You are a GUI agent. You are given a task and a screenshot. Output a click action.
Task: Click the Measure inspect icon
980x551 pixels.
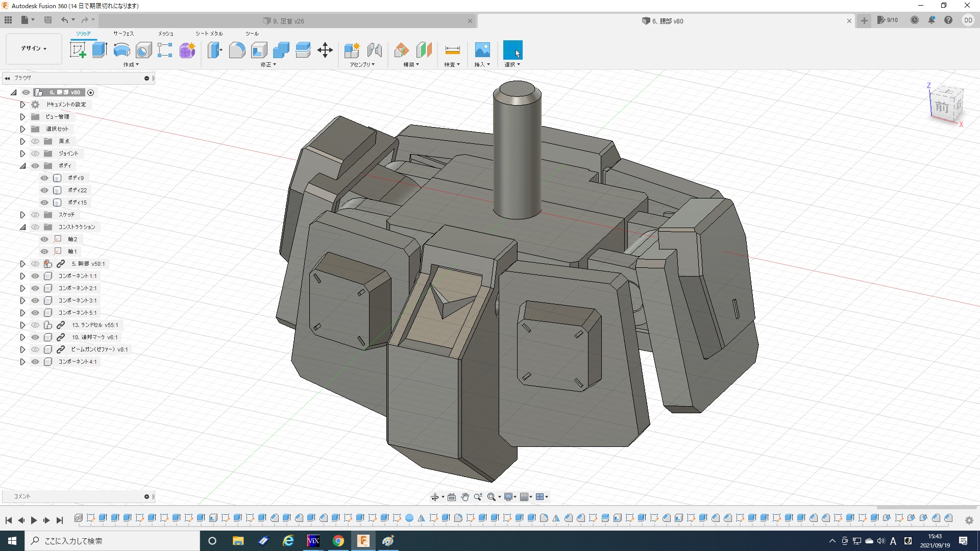click(452, 50)
